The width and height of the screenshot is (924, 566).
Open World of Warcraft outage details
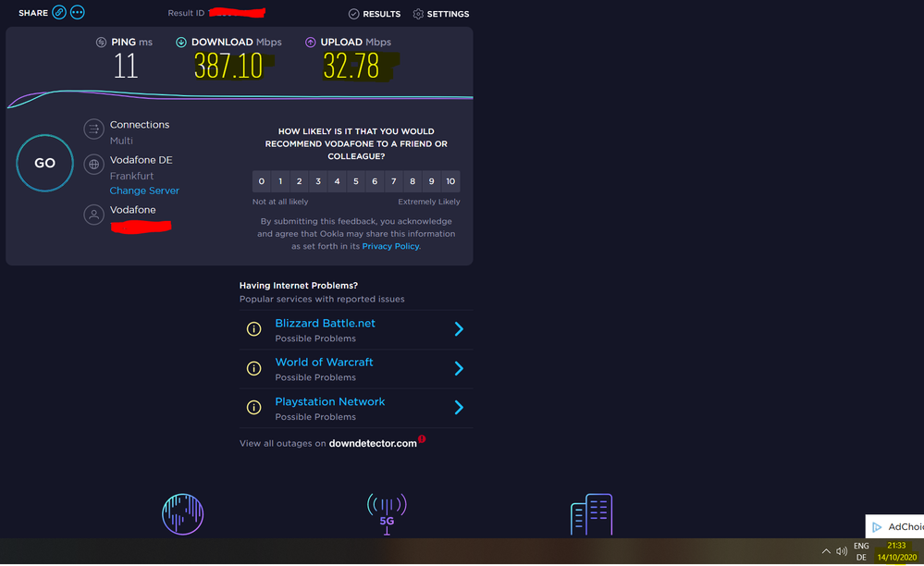(324, 363)
